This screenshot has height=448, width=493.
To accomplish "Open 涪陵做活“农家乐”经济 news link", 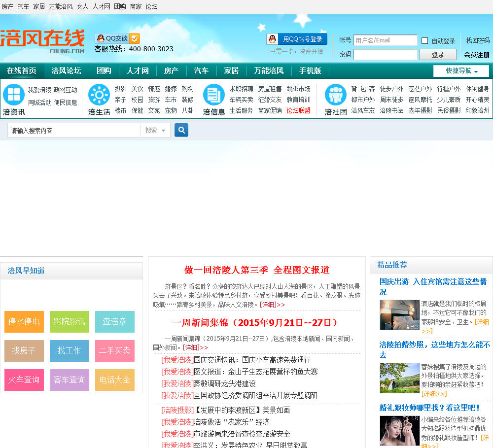I will click(231, 422).
